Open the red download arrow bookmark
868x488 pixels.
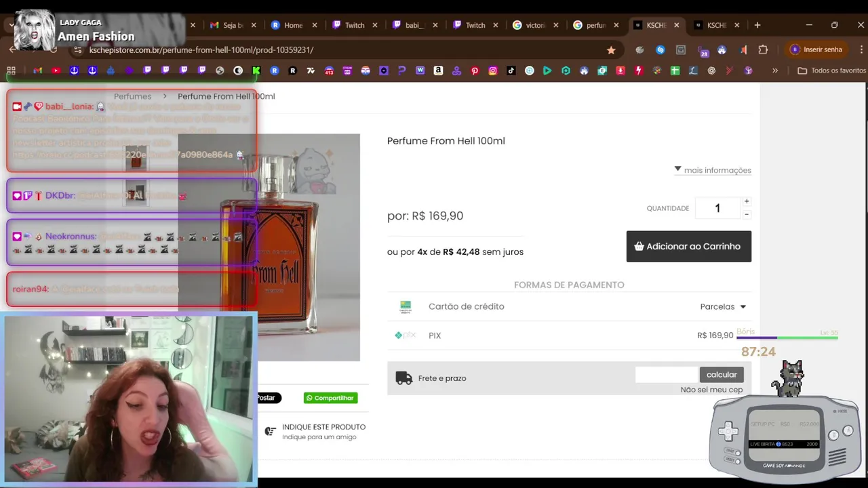620,70
